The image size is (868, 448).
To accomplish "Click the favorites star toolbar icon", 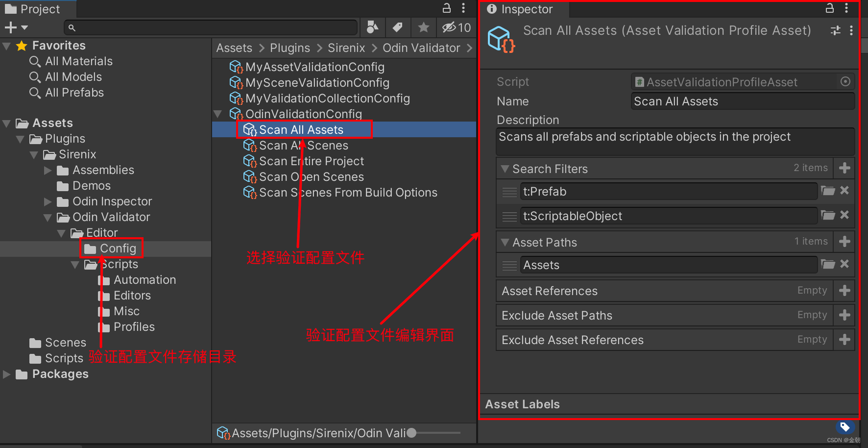I will [x=423, y=27].
